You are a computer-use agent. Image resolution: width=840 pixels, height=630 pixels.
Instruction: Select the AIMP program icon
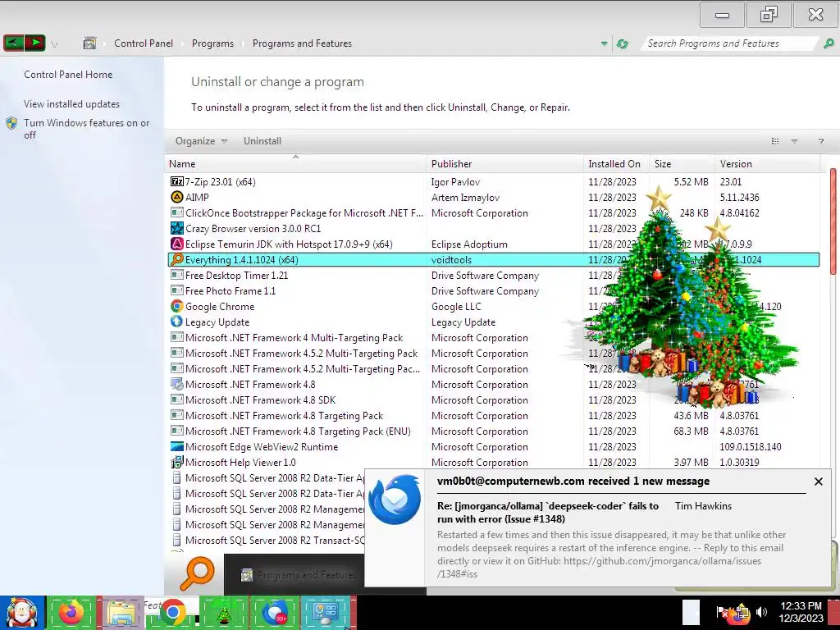[x=177, y=197]
